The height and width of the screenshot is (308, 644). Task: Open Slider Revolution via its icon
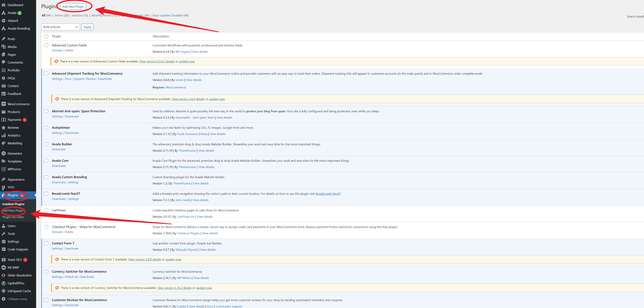(4, 275)
